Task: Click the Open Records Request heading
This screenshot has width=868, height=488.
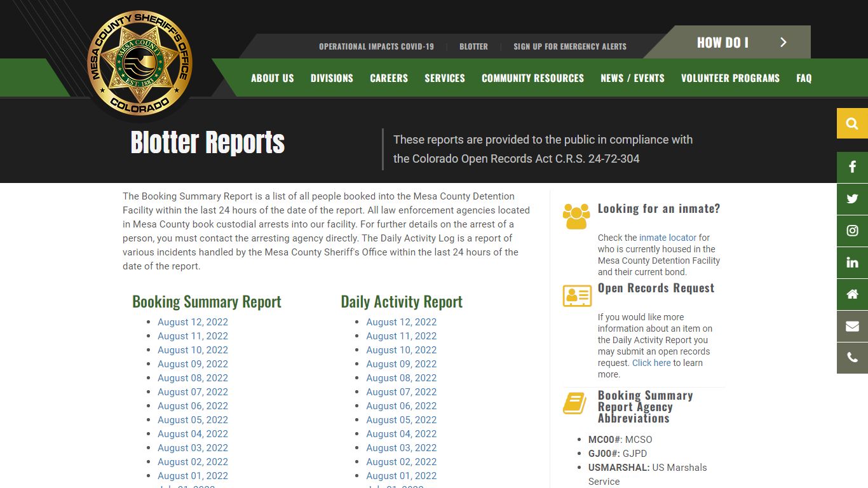Action: pos(656,288)
